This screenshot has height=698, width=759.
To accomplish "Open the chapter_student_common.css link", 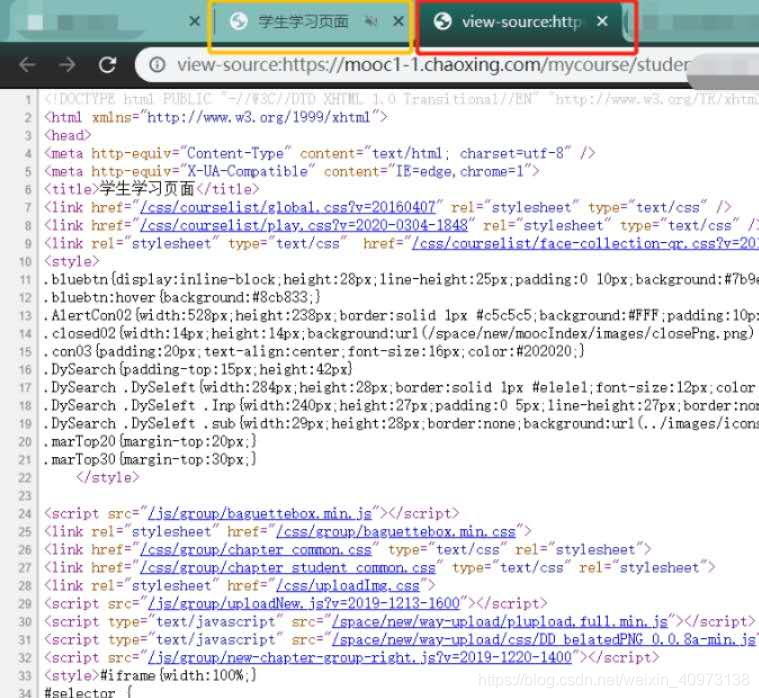I will (288, 568).
